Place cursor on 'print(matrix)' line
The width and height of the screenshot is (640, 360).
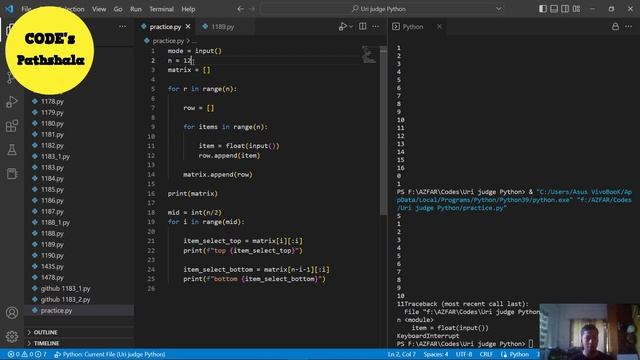coord(193,193)
